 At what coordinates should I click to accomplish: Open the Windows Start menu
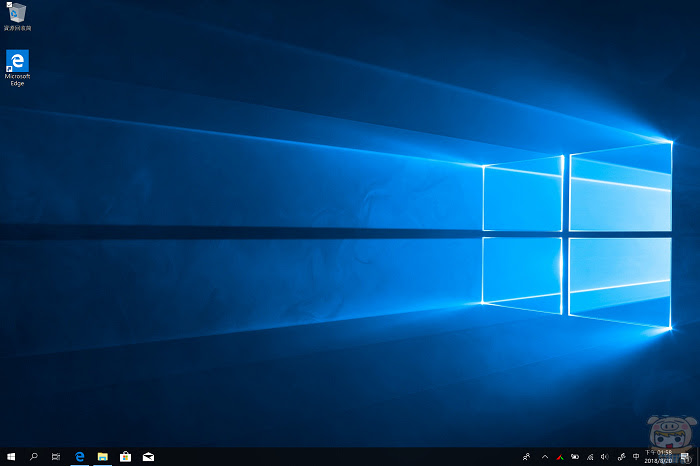pyautogui.click(x=11, y=457)
